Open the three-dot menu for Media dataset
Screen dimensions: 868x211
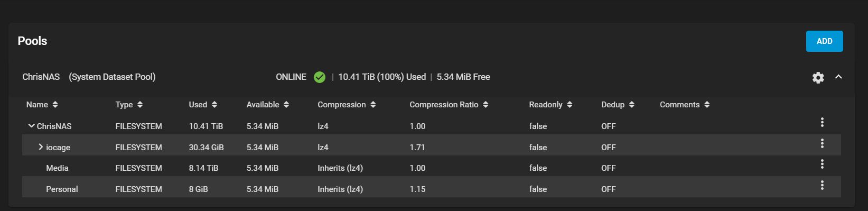coord(822,164)
